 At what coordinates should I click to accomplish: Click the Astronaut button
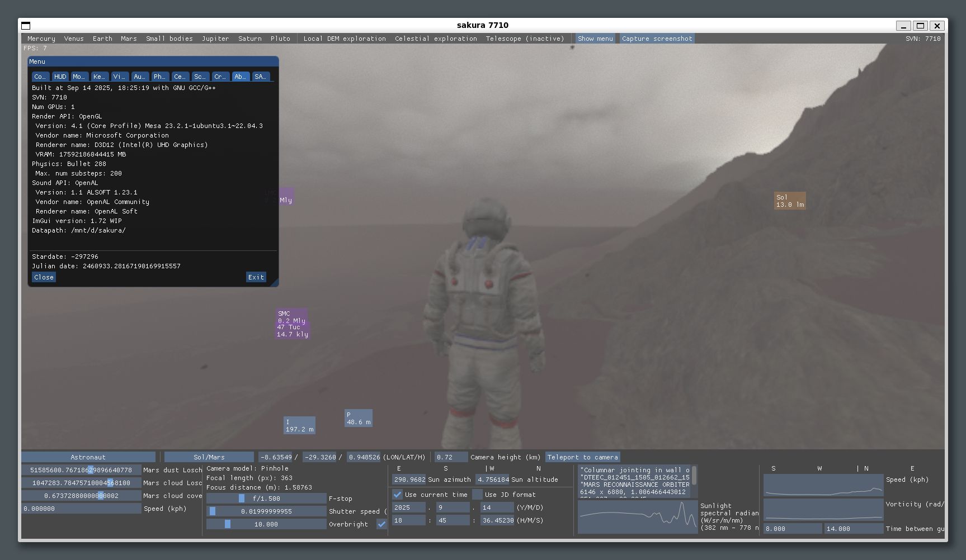[x=88, y=457]
